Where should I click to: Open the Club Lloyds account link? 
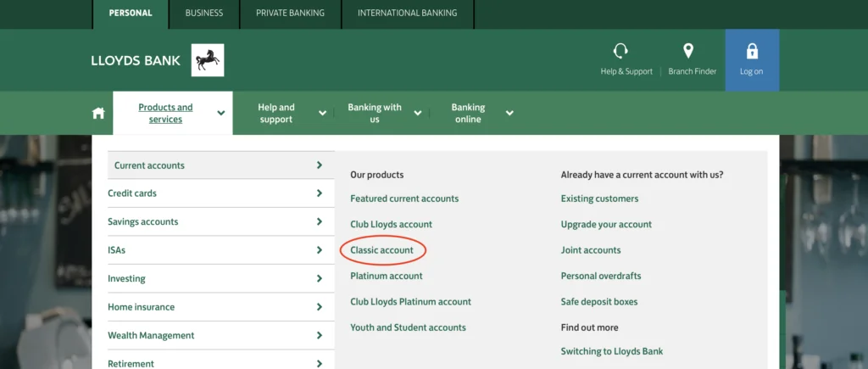pos(392,225)
